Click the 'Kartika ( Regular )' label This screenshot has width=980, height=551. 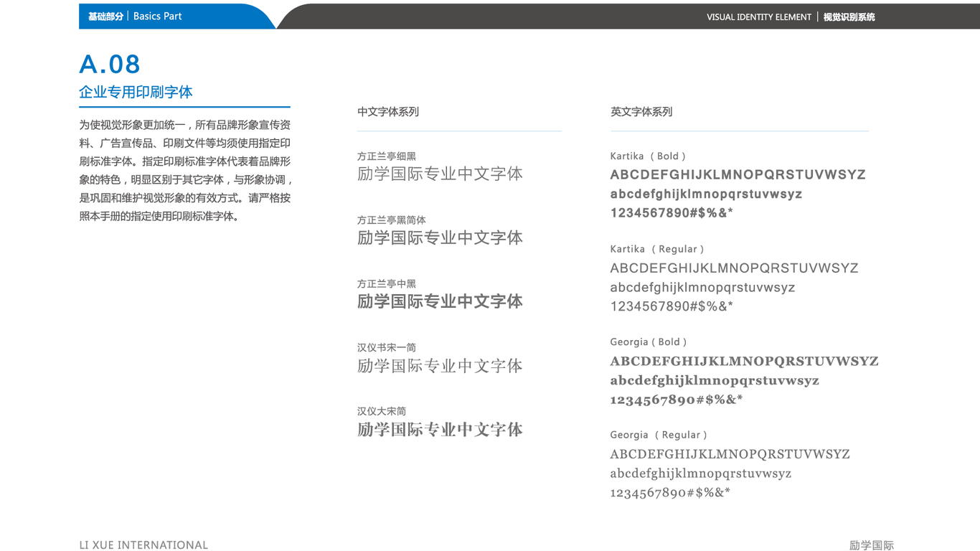[x=657, y=250]
